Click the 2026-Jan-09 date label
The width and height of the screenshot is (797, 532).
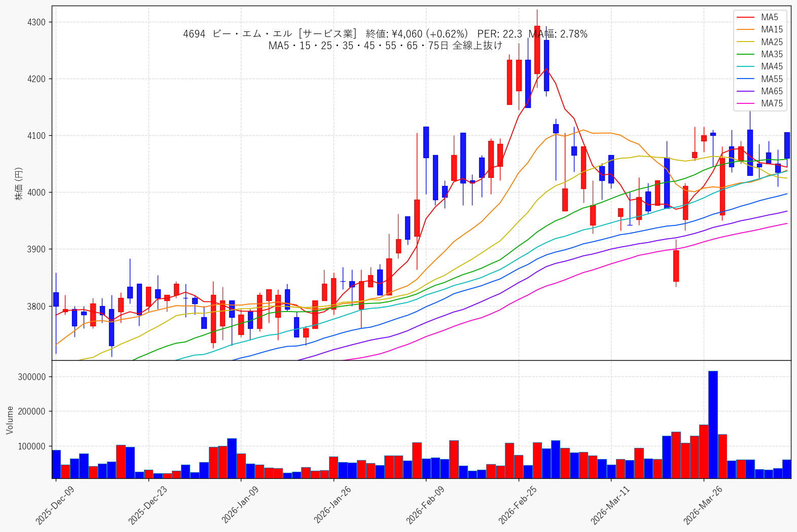240,505
